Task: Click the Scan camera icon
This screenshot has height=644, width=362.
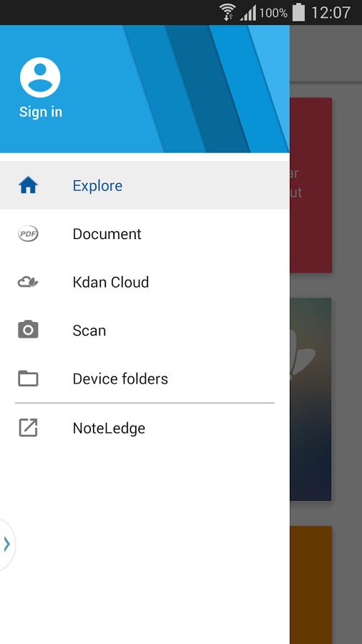Action: tap(29, 330)
